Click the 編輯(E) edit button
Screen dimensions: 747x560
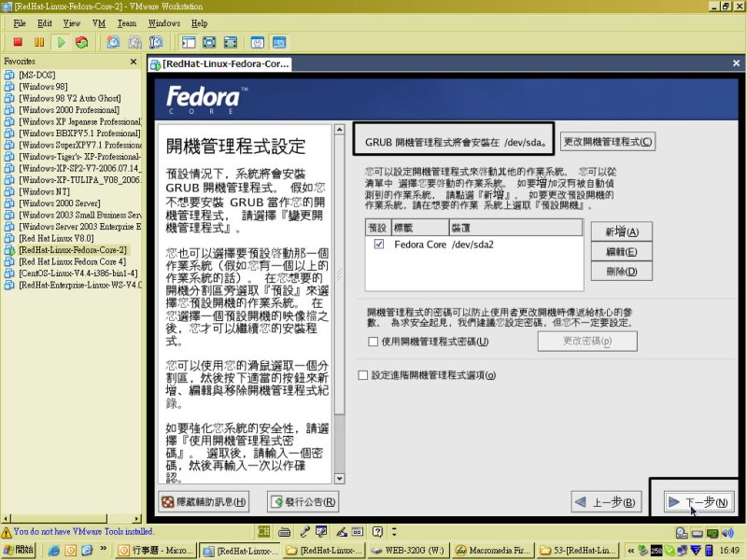pyautogui.click(x=621, y=251)
